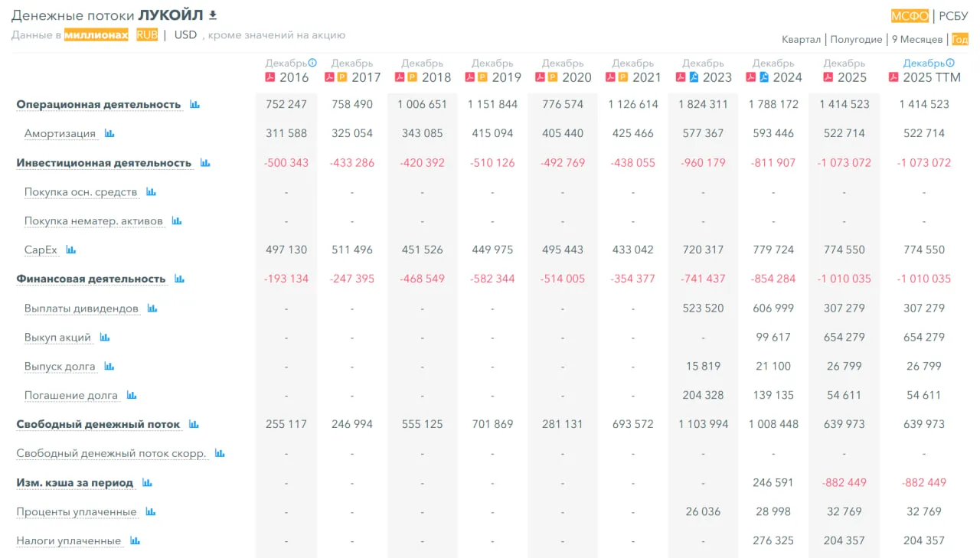The image size is (980, 558).
Task: Select the CapEx value 497 130
Action: [286, 250]
